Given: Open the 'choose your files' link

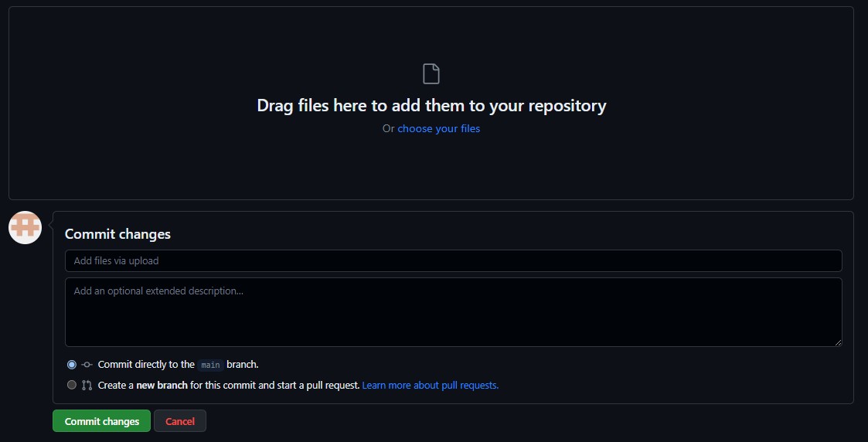Looking at the screenshot, I should (x=438, y=128).
